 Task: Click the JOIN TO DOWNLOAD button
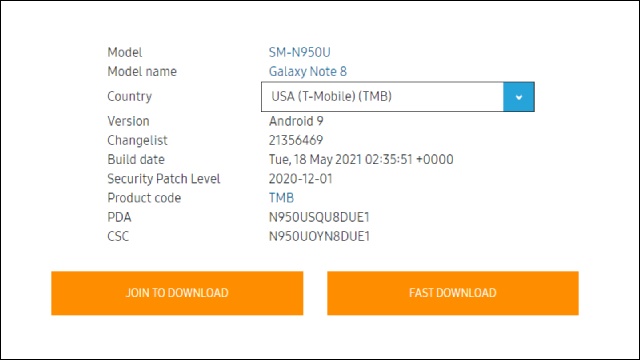(177, 293)
